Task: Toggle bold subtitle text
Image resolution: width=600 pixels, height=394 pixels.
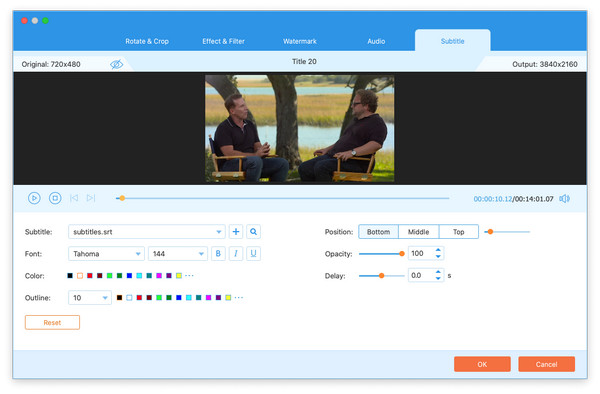Action: pyautogui.click(x=218, y=253)
